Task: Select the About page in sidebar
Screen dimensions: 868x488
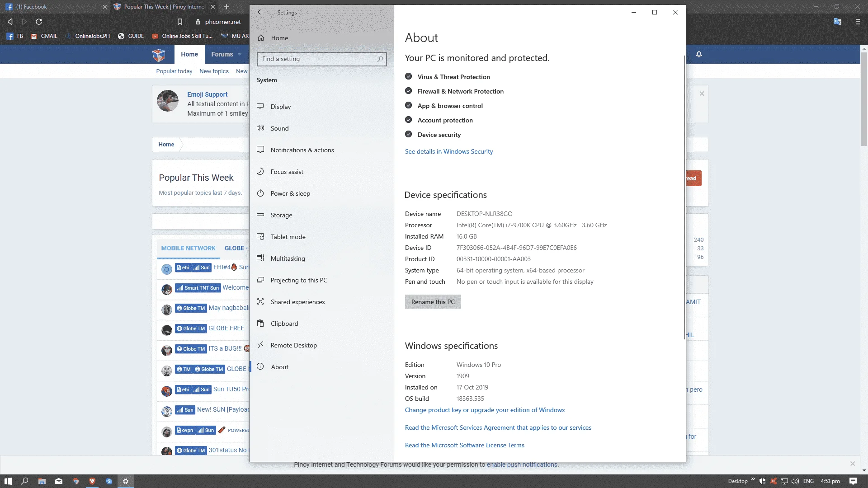Action: tap(279, 367)
